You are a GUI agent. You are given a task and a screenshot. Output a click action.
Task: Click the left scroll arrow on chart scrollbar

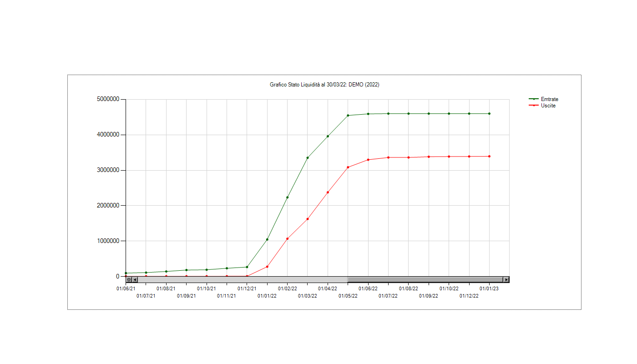point(135,279)
